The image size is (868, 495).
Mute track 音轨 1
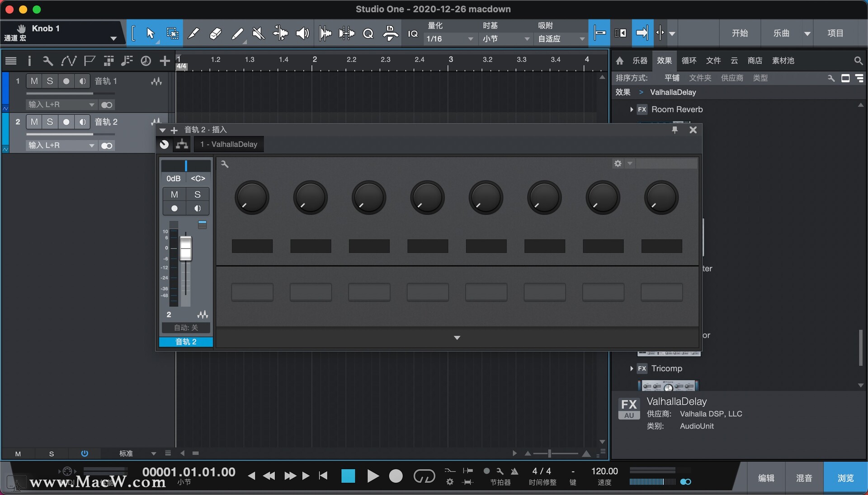(34, 81)
